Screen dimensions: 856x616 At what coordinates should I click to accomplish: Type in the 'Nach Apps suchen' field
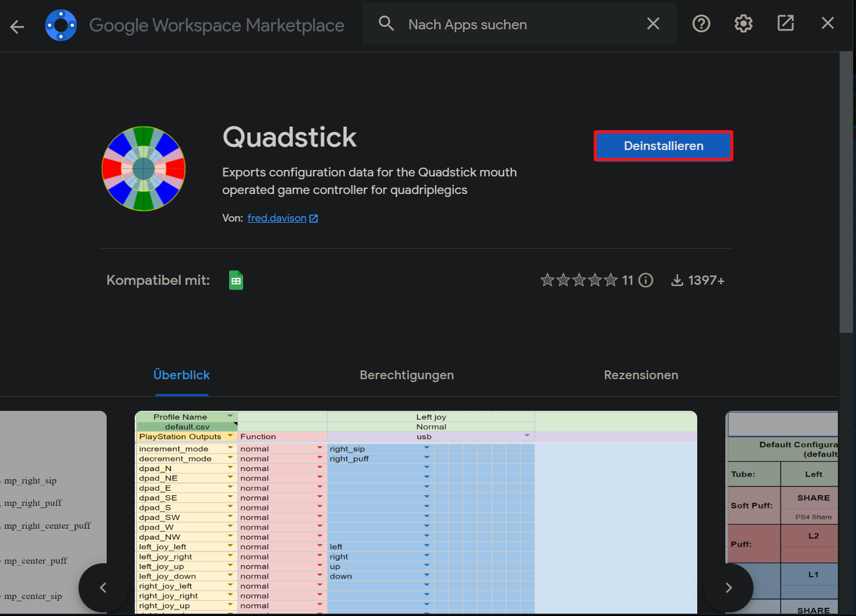[516, 25]
